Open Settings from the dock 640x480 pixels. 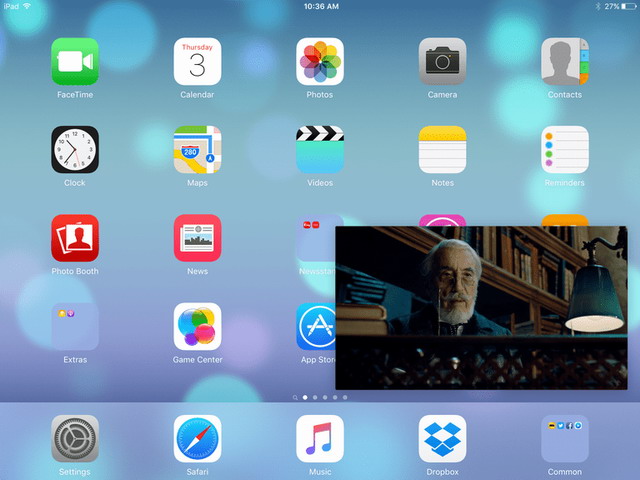pyautogui.click(x=75, y=439)
